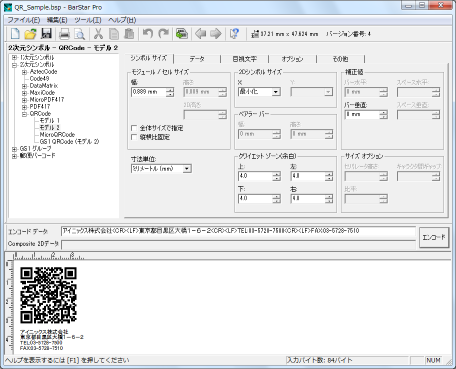The width and height of the screenshot is (456, 369).
Task: Open the ツール(T) menu
Action: pos(88,20)
